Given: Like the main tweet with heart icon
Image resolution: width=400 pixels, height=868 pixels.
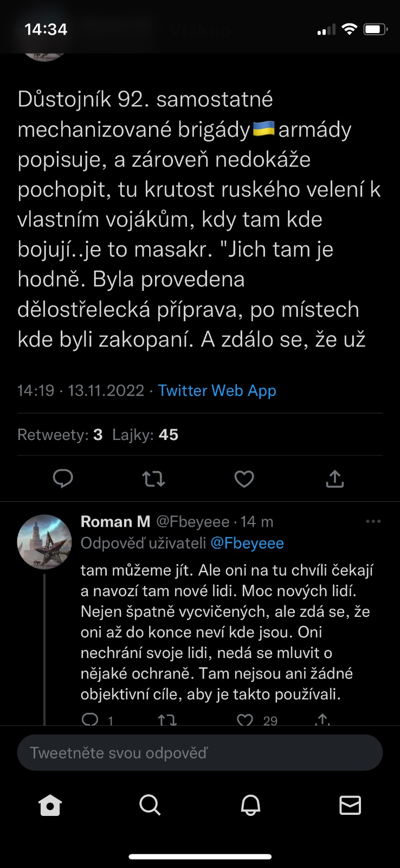Looking at the screenshot, I should 244,478.
